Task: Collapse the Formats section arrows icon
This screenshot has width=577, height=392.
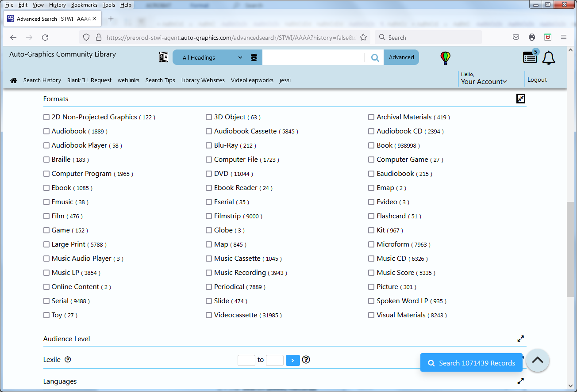Action: tap(521, 99)
